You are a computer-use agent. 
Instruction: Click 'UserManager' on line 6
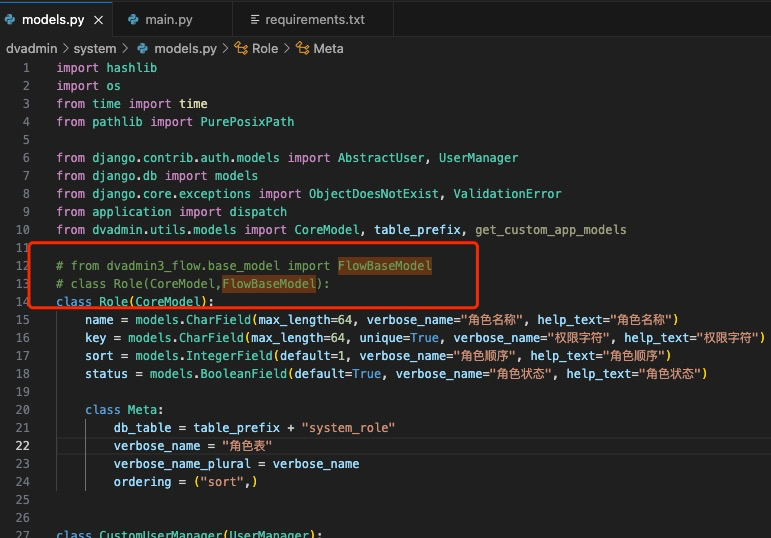pyautogui.click(x=478, y=158)
